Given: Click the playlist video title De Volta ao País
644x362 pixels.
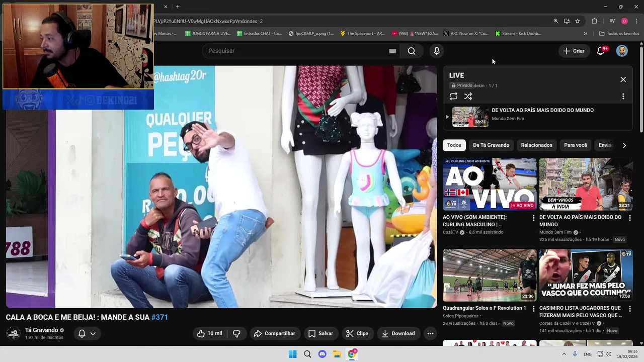Looking at the screenshot, I should click(542, 110).
